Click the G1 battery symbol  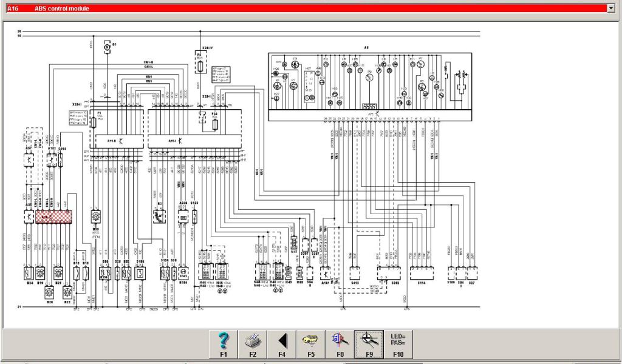click(107, 47)
